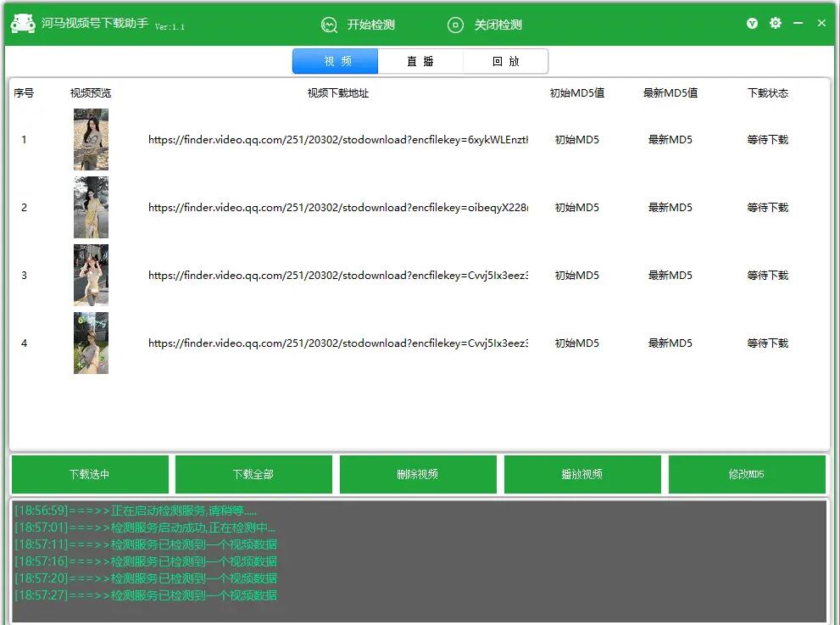840x625 pixels.
Task: Click 初始MD5 cell in row 2
Action: tap(577, 208)
